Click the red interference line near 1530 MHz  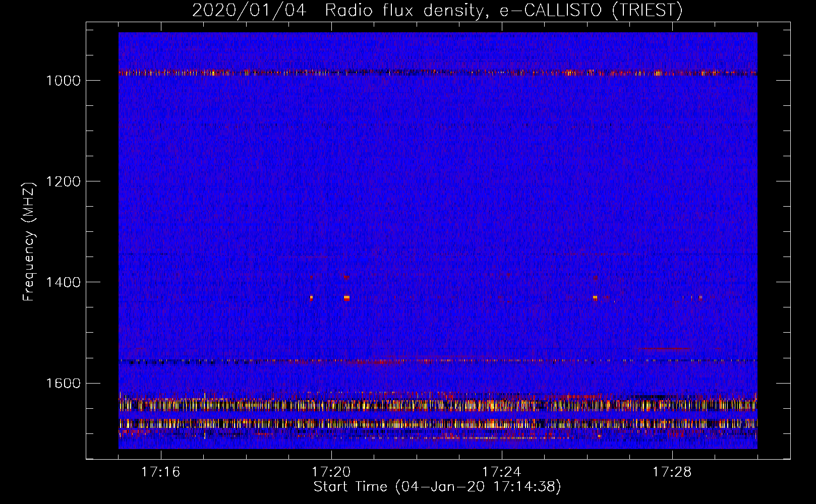(x=664, y=348)
